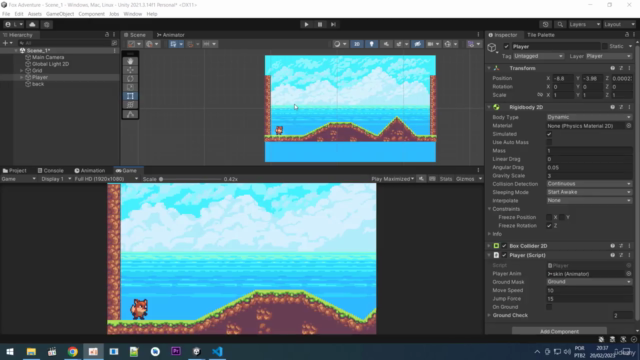Open the Interpolate dropdown
Image resolution: width=640 pixels, height=360 pixels.
coord(589,200)
